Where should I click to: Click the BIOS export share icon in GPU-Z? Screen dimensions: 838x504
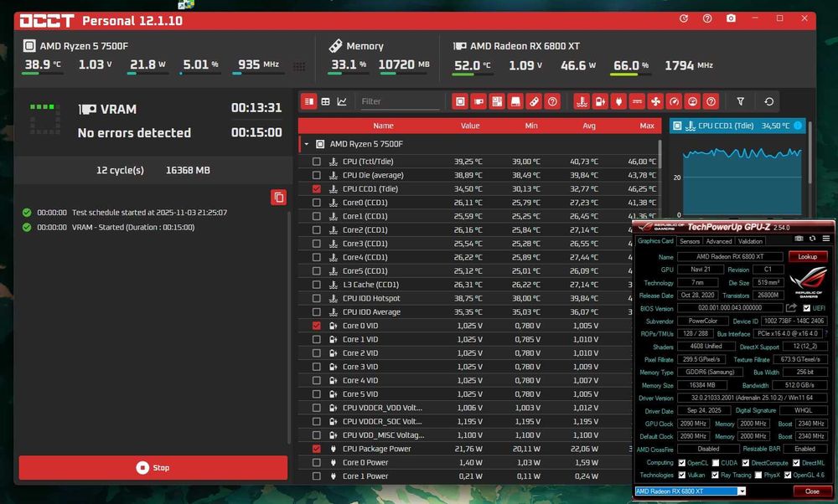click(x=791, y=307)
